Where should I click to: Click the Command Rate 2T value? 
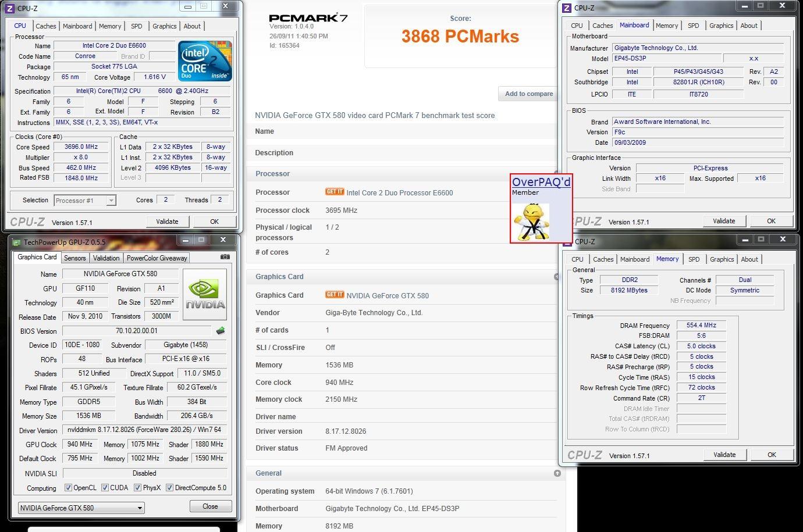(701, 398)
